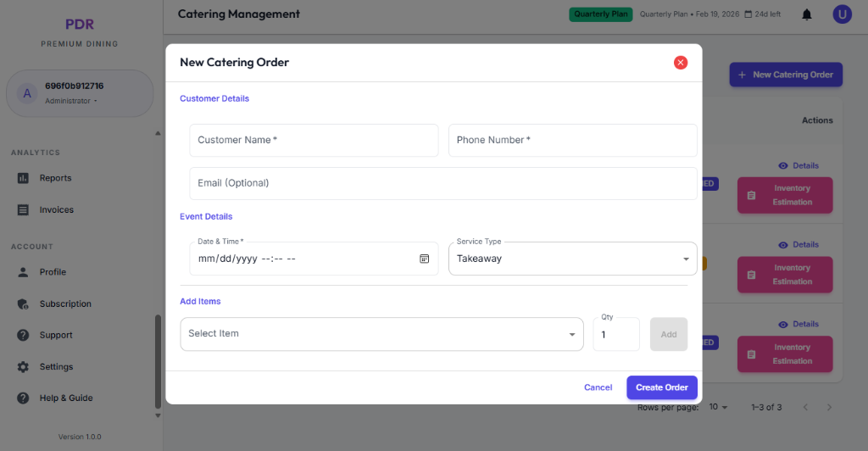Open the user avatar menu
The height and width of the screenshot is (451, 868).
(x=842, y=14)
